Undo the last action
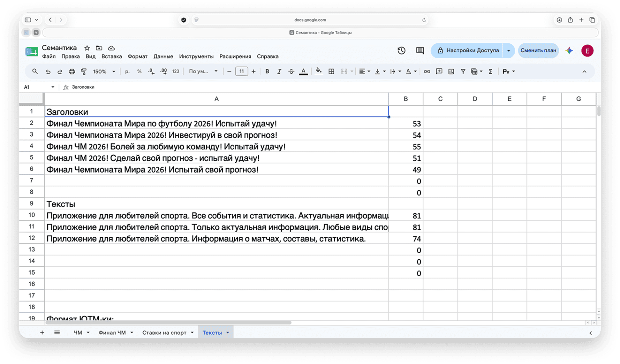Image resolution: width=620 pixels, height=364 pixels. click(48, 71)
